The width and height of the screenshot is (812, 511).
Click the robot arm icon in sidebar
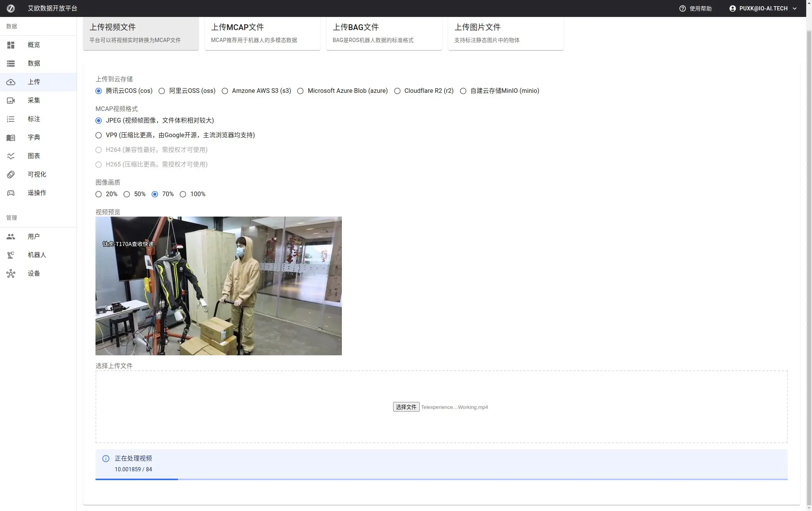(11, 255)
